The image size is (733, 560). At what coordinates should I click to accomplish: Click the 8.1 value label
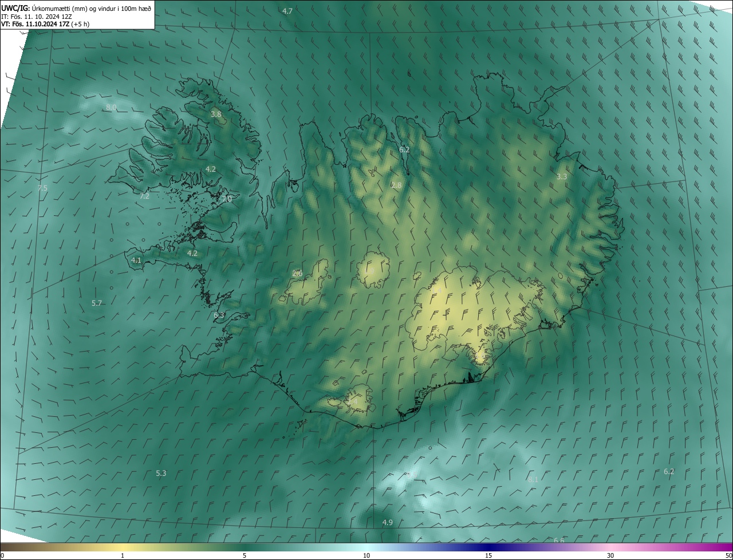pyautogui.click(x=533, y=479)
